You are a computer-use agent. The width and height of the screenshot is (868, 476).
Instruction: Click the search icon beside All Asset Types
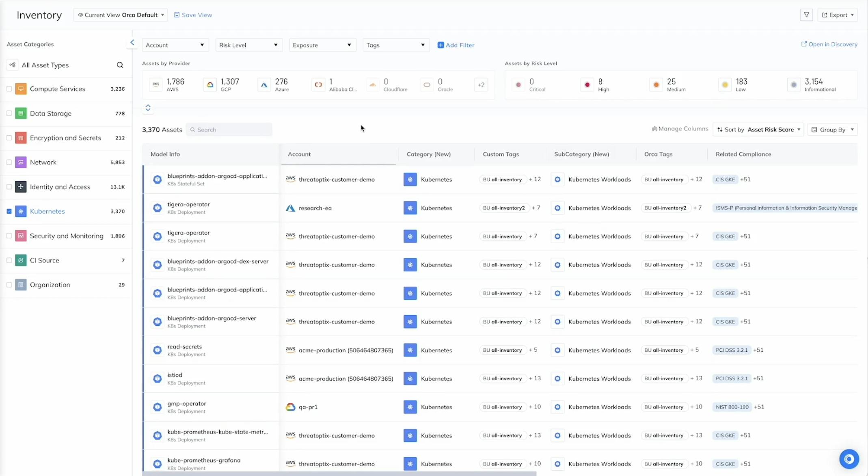click(120, 65)
